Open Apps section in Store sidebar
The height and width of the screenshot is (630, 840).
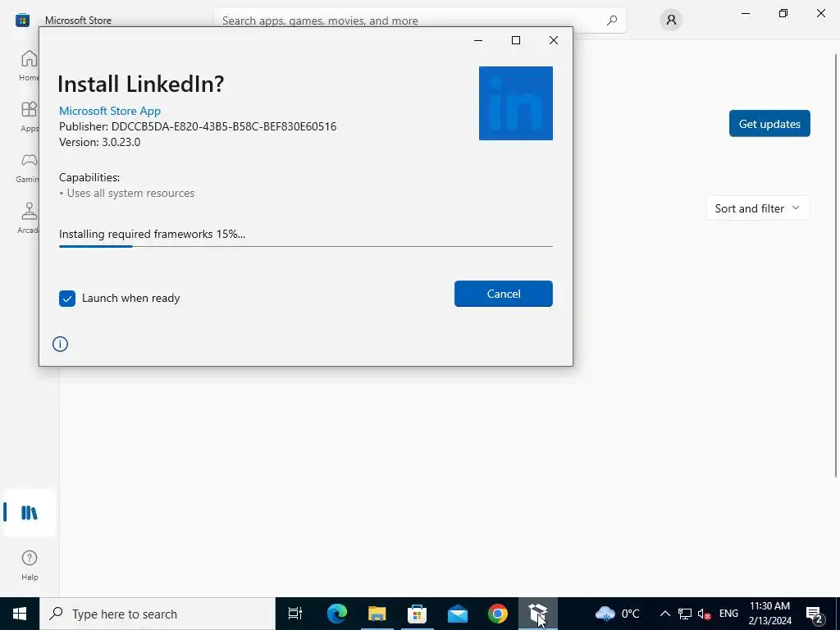(29, 116)
